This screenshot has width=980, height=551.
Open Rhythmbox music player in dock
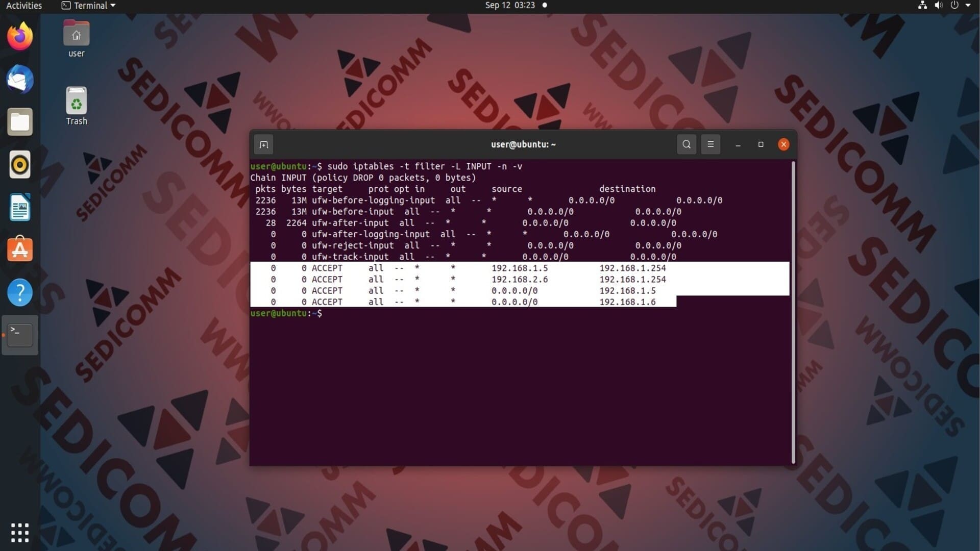pos(20,165)
